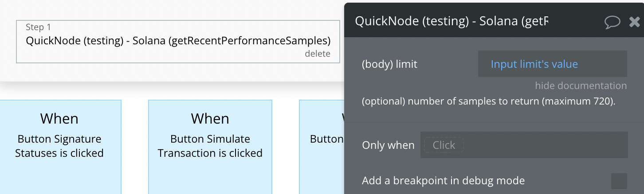The height and width of the screenshot is (194, 644).
Task: Click empty area of Only when expression box
Action: pos(546,145)
